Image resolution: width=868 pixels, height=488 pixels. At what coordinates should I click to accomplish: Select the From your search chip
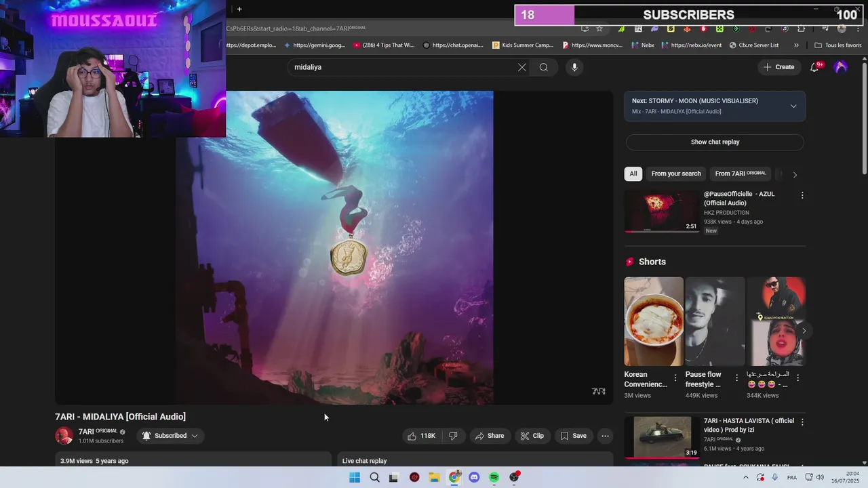[x=676, y=174]
